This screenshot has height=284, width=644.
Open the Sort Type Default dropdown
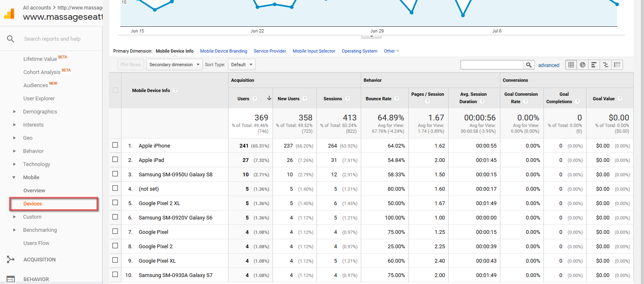point(242,65)
